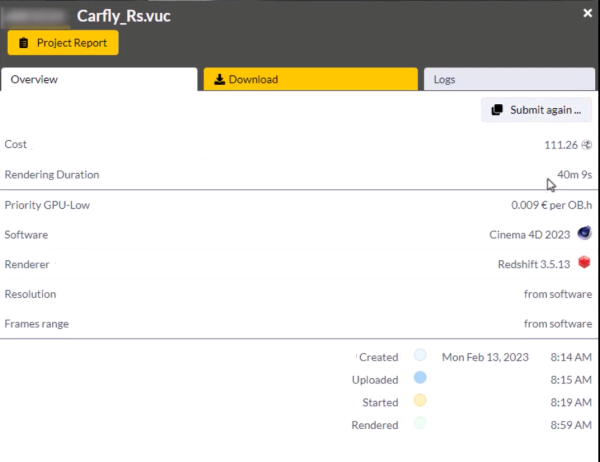The image size is (600, 462).
Task: Click the download arrow icon
Action: tap(220, 80)
